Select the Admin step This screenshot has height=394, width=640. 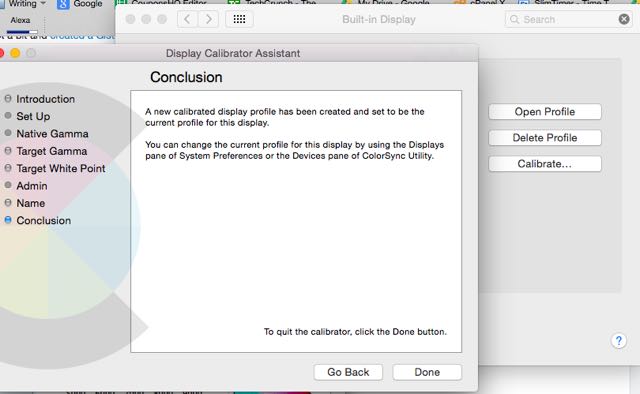coord(32,186)
